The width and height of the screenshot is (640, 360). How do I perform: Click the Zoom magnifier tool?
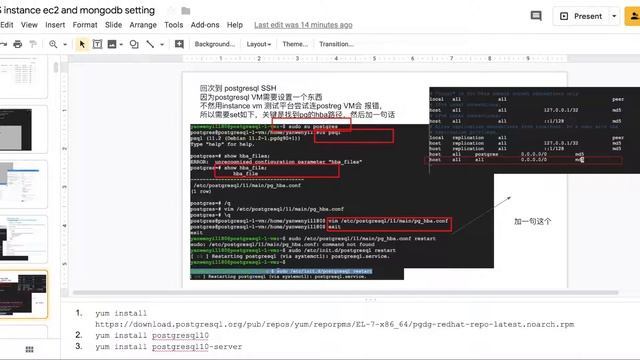[x=53, y=44]
